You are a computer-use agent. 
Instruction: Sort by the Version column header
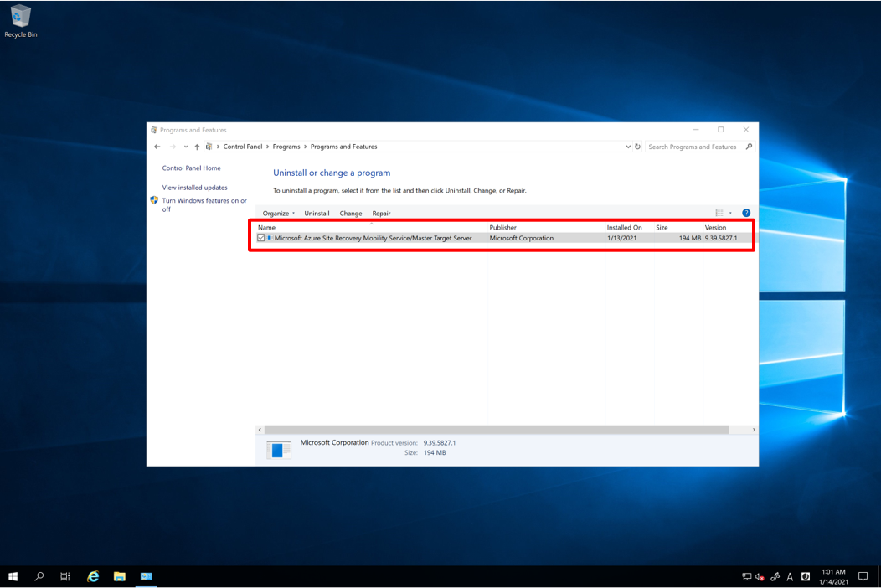coord(727,228)
